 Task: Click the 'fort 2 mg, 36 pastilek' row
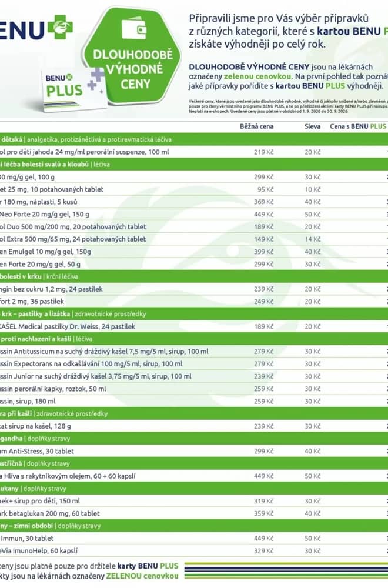coord(194,301)
